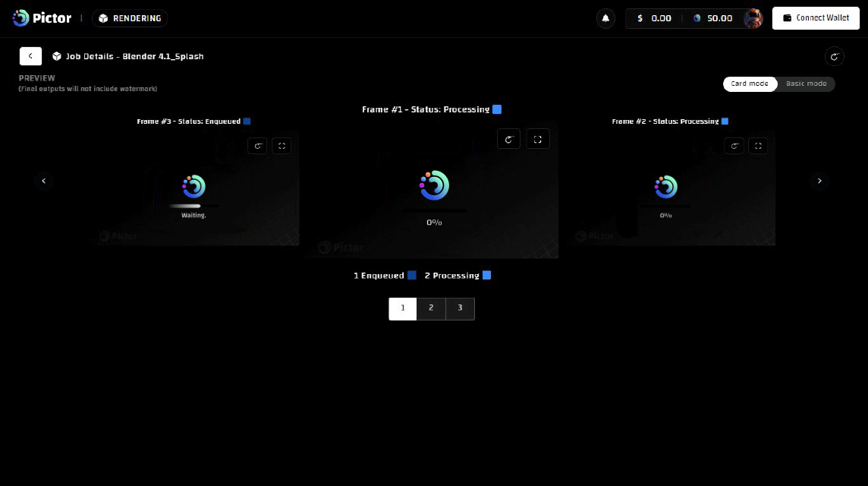The height and width of the screenshot is (486, 868).
Task: Click the 2 Processing legend
Action: coord(458,276)
